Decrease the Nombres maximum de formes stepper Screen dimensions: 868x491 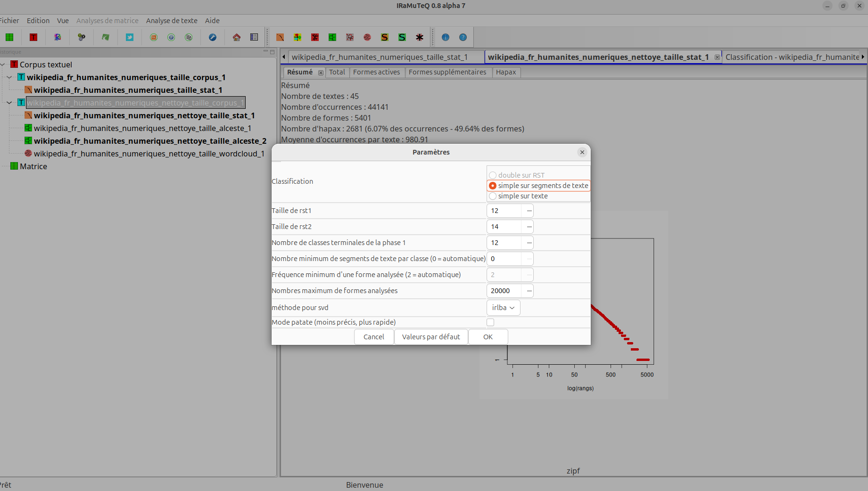pyautogui.click(x=529, y=291)
